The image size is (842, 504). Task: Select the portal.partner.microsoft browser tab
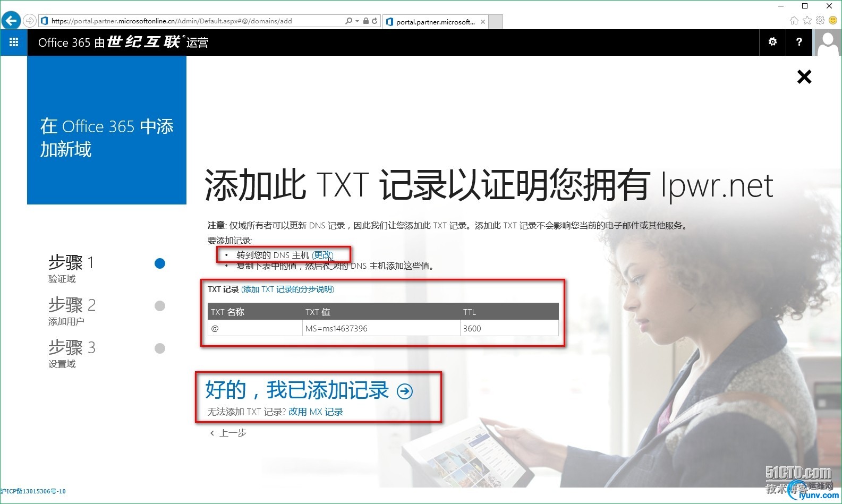coord(435,22)
